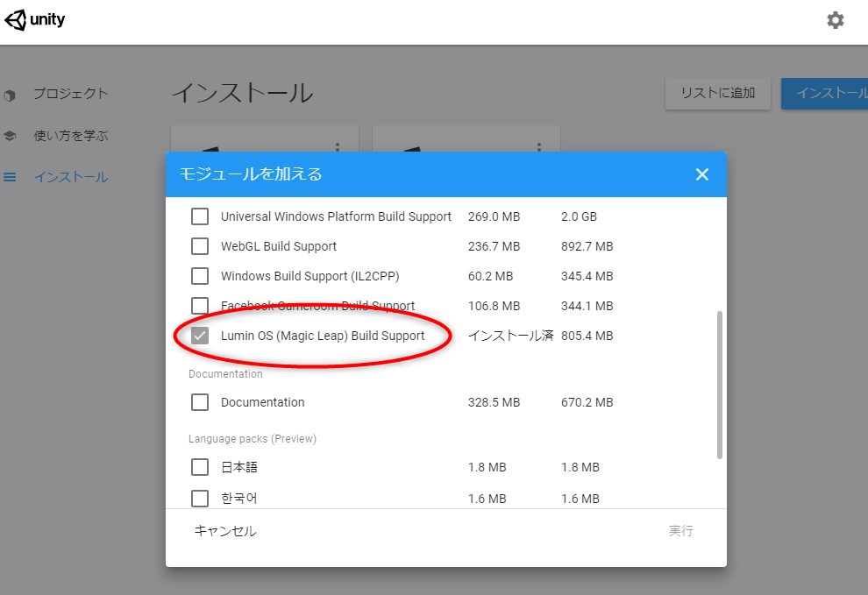
Task: Click the キャンセル button
Action: point(224,531)
